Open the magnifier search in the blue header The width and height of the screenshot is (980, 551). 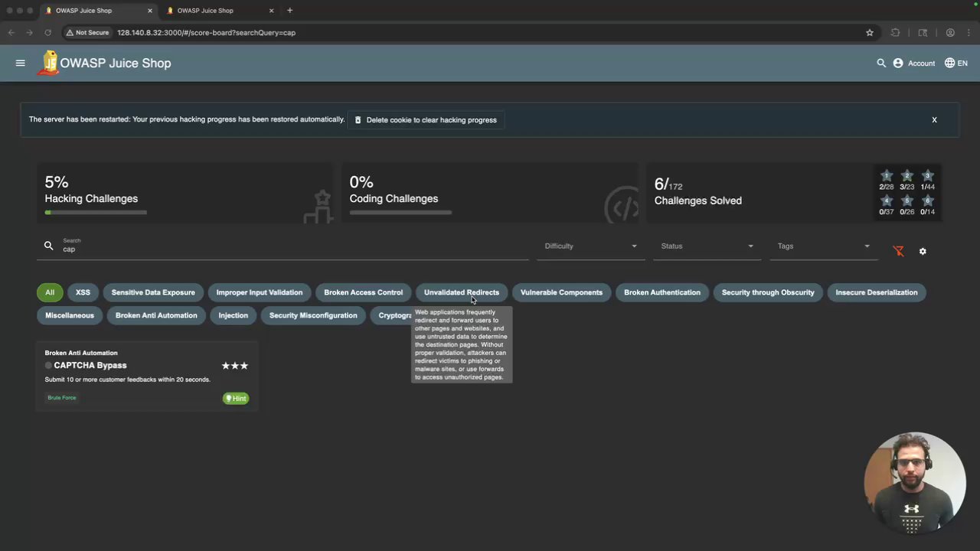point(881,63)
